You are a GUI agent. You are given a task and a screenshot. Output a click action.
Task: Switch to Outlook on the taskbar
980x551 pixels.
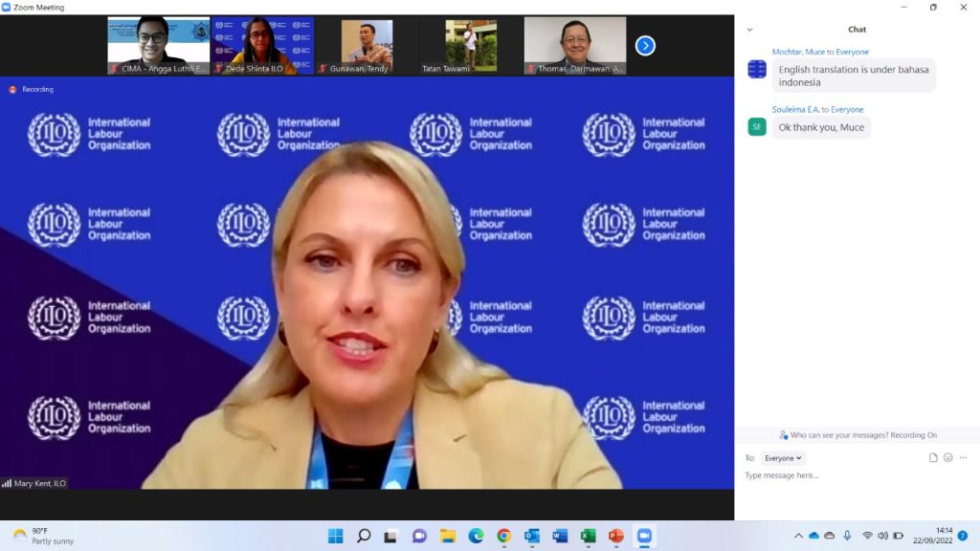pyautogui.click(x=532, y=536)
